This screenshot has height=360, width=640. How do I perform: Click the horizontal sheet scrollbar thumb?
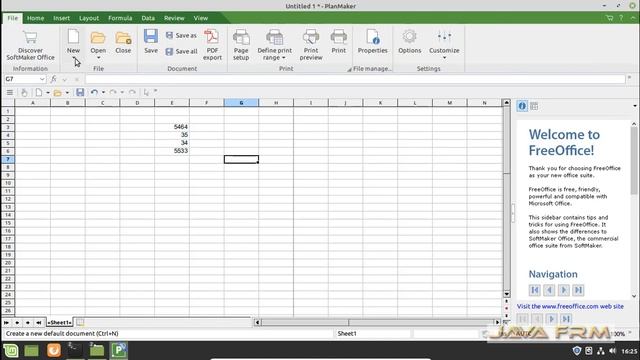(305, 322)
